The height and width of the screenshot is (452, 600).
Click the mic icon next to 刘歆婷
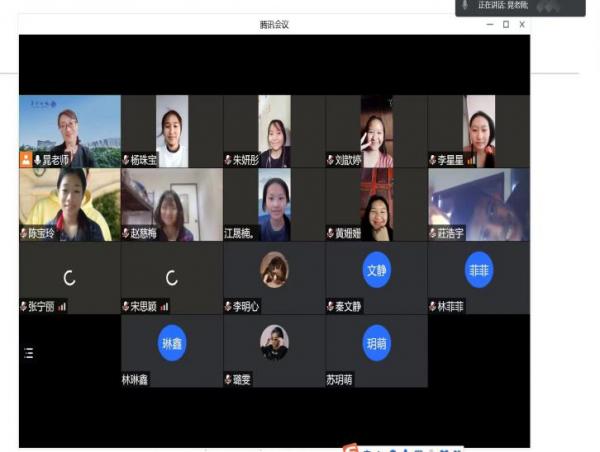[331, 160]
